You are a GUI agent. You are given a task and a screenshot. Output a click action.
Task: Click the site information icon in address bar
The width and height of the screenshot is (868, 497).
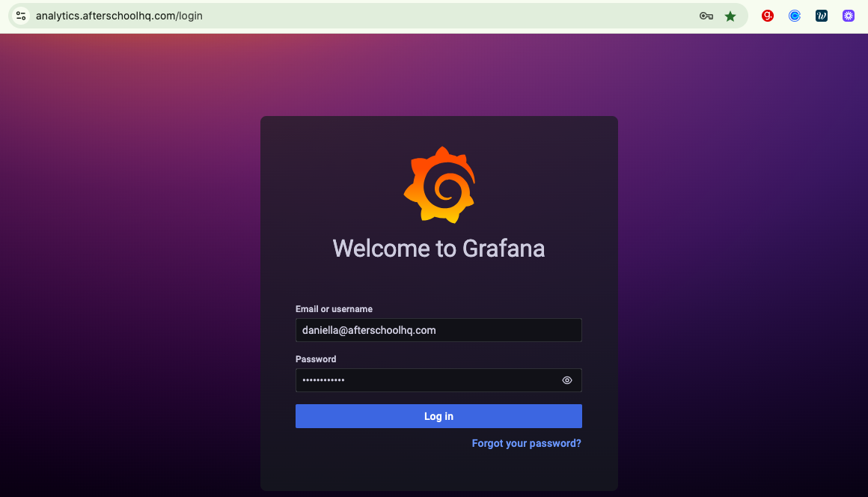point(21,16)
